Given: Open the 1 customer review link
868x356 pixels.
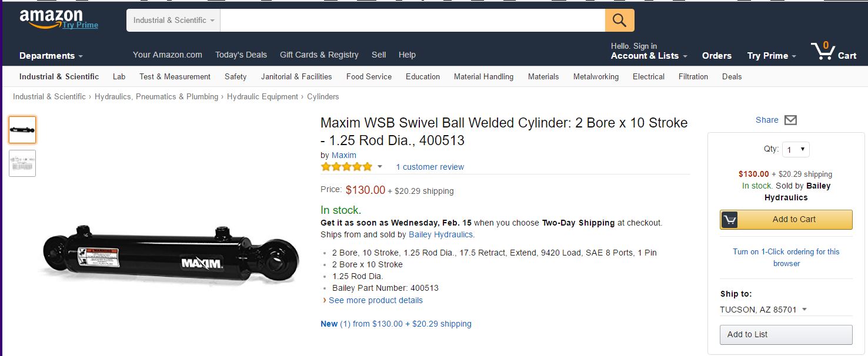Looking at the screenshot, I should 430,167.
